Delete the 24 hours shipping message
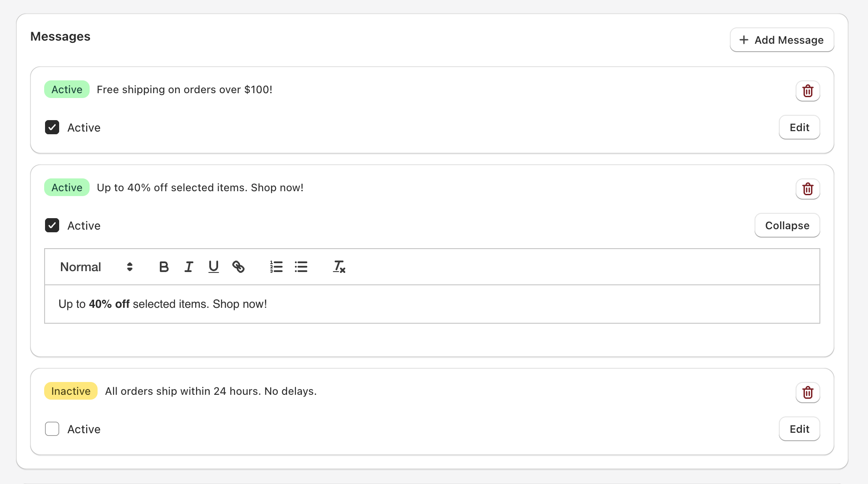The image size is (868, 484). pos(808,393)
